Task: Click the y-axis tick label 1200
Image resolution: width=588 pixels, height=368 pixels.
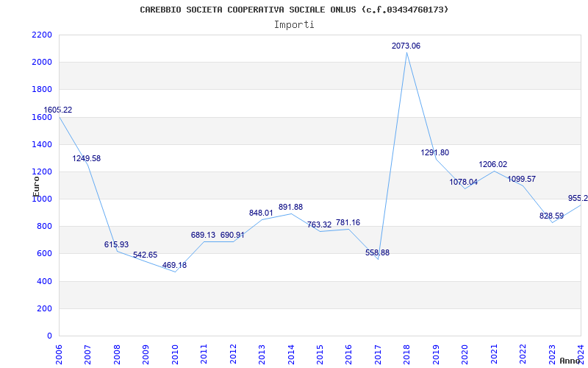Action: coord(42,172)
